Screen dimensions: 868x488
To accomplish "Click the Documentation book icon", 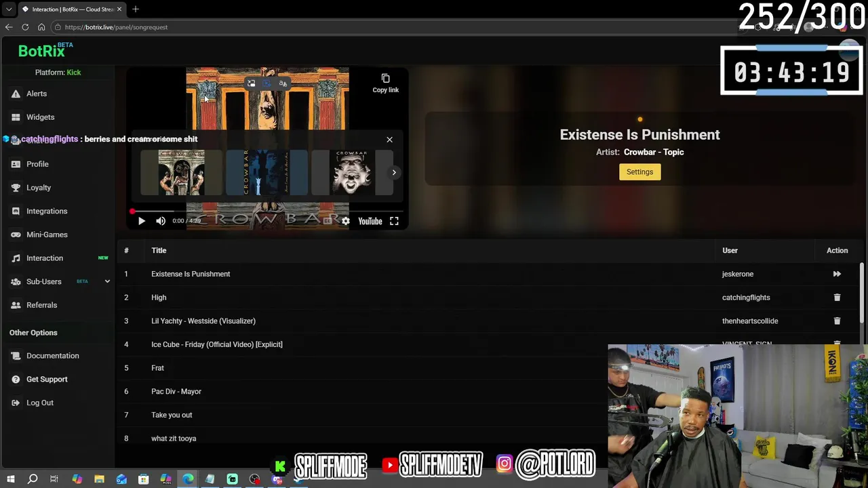I will pos(16,356).
